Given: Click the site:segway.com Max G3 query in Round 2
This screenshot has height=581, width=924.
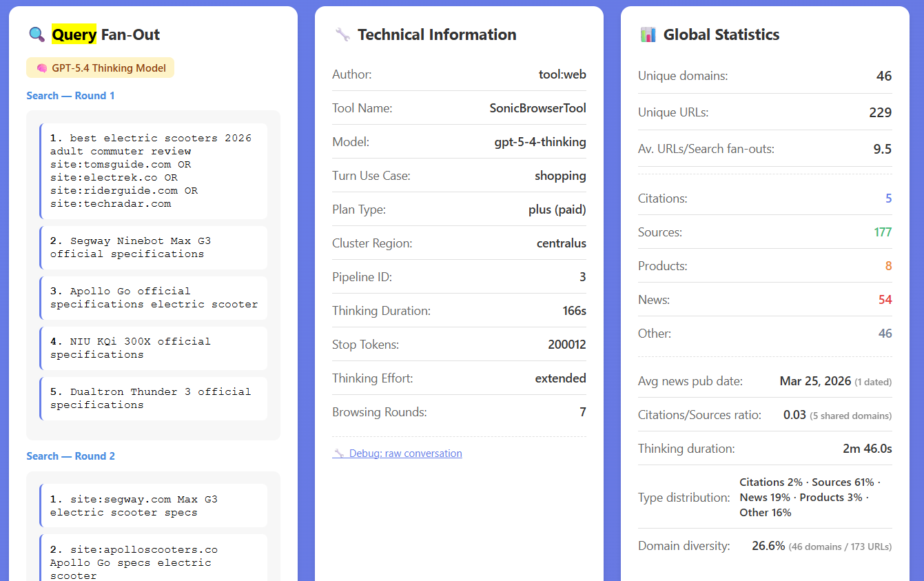Looking at the screenshot, I should click(x=152, y=505).
